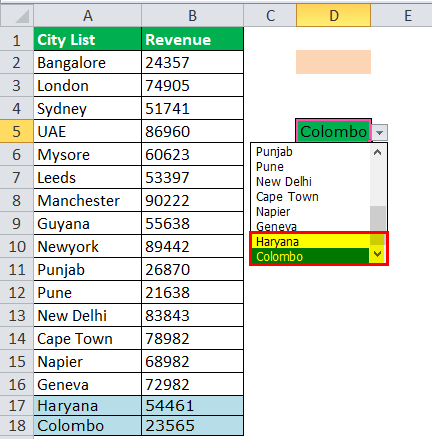Viewport: 432px width, 439px height.
Task: Select column A header
Action: 88,16
